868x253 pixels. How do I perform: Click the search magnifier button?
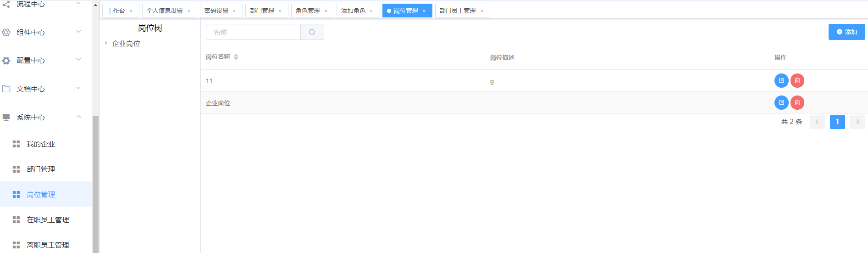(312, 32)
